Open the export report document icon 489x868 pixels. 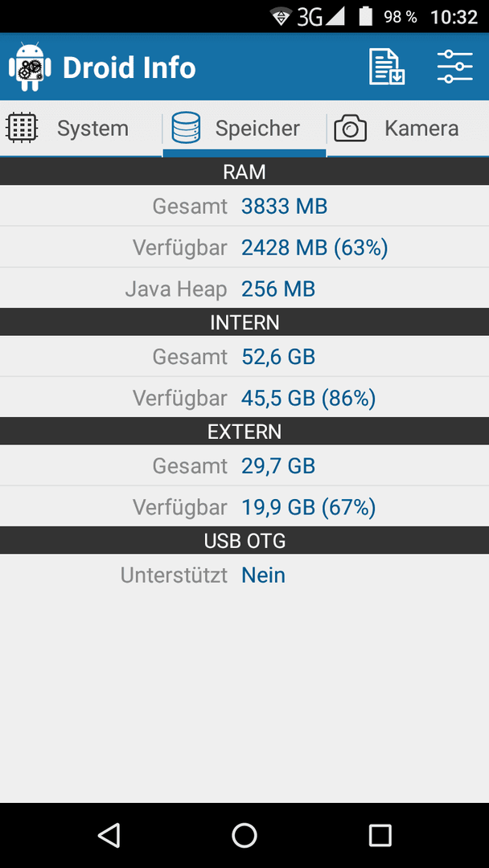[x=387, y=67]
